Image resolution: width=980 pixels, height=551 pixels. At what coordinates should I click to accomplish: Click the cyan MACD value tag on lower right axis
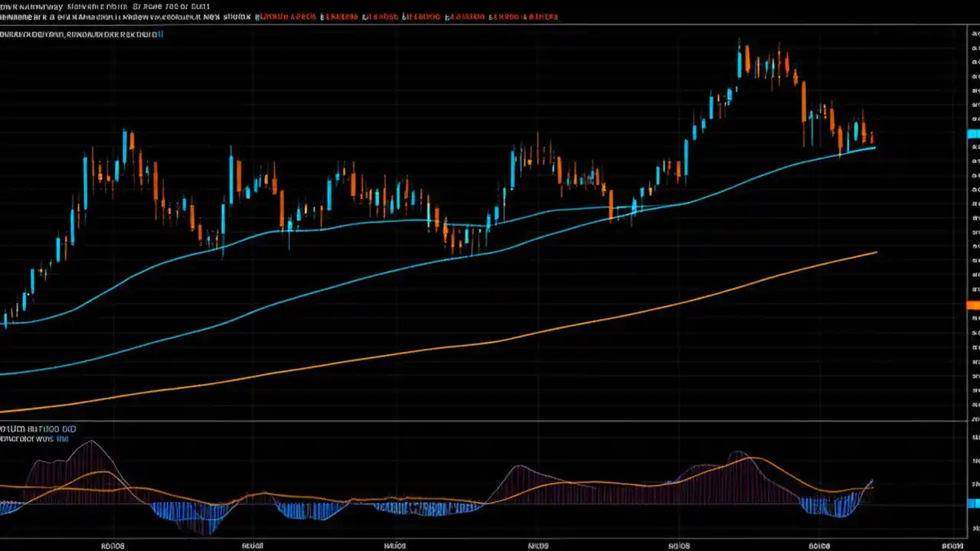tap(972, 501)
